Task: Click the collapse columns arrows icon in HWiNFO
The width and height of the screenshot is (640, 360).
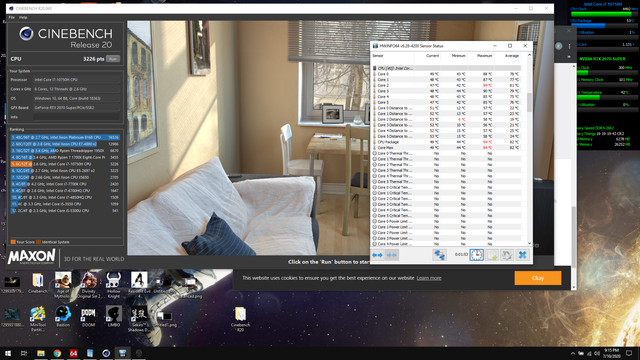Action: [391, 255]
